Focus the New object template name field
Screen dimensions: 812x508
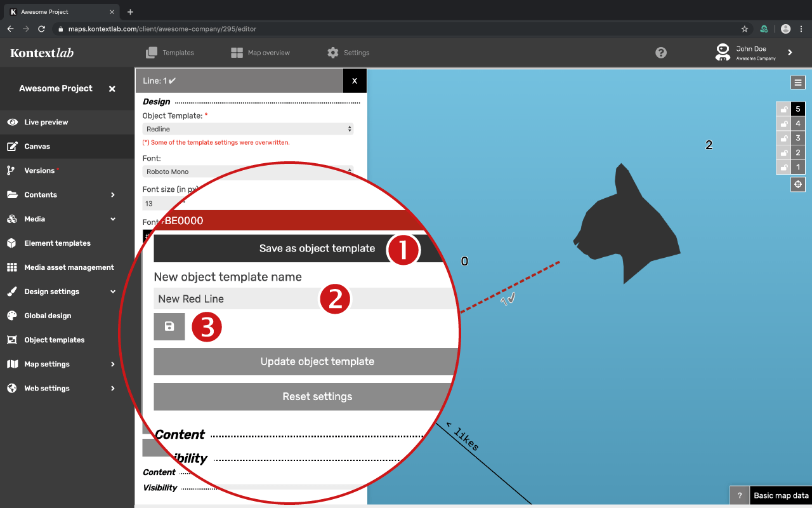(304, 298)
